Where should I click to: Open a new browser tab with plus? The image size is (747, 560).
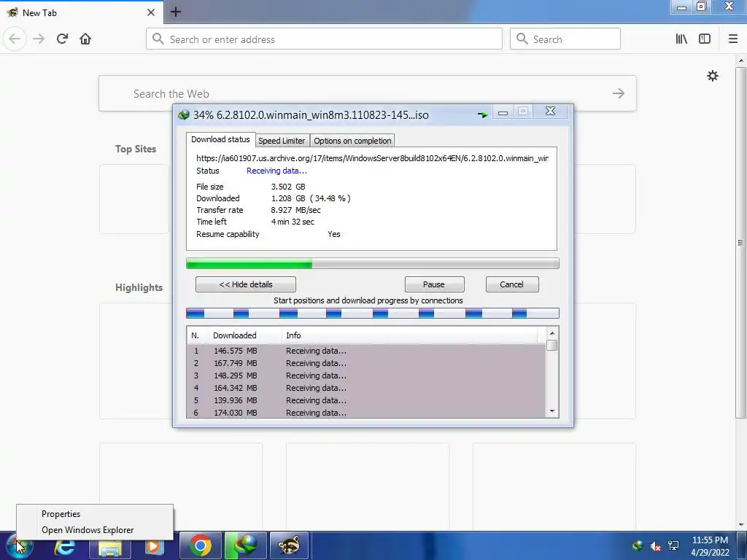(x=175, y=12)
